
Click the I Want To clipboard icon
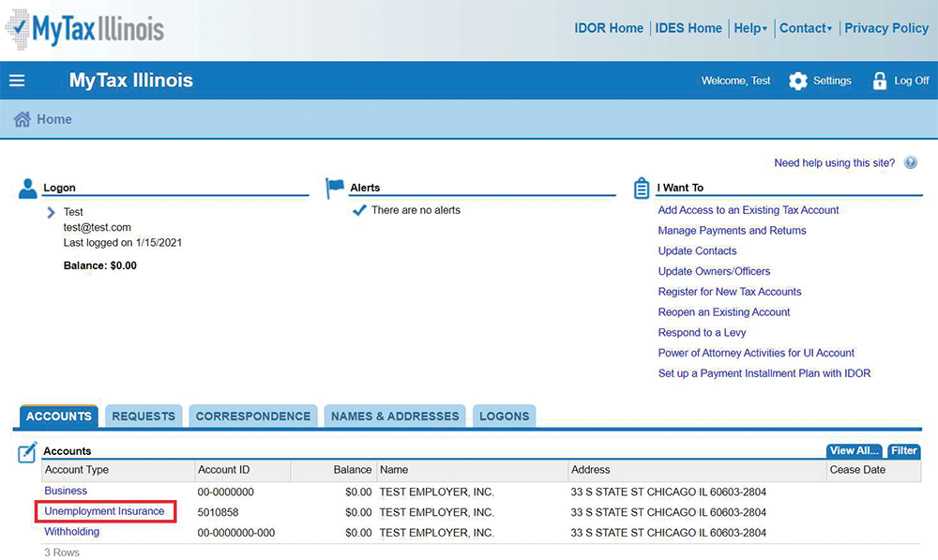coord(642,189)
